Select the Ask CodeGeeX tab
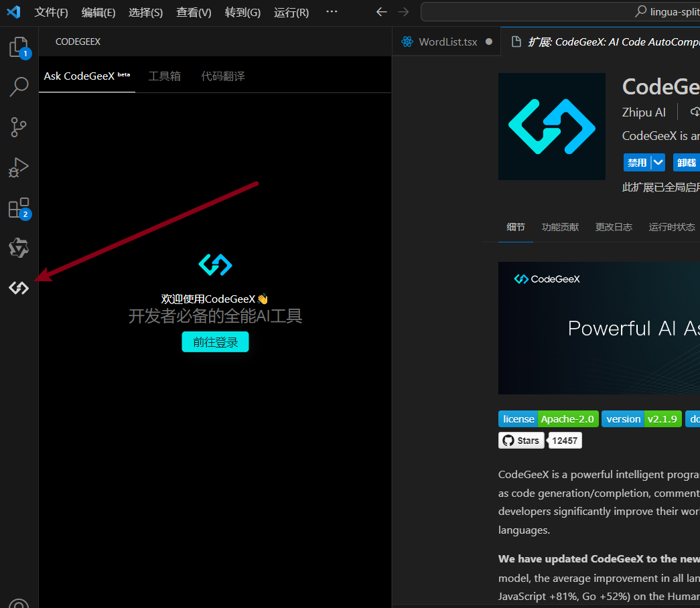Screen dimensions: 700x608 click(x=87, y=76)
